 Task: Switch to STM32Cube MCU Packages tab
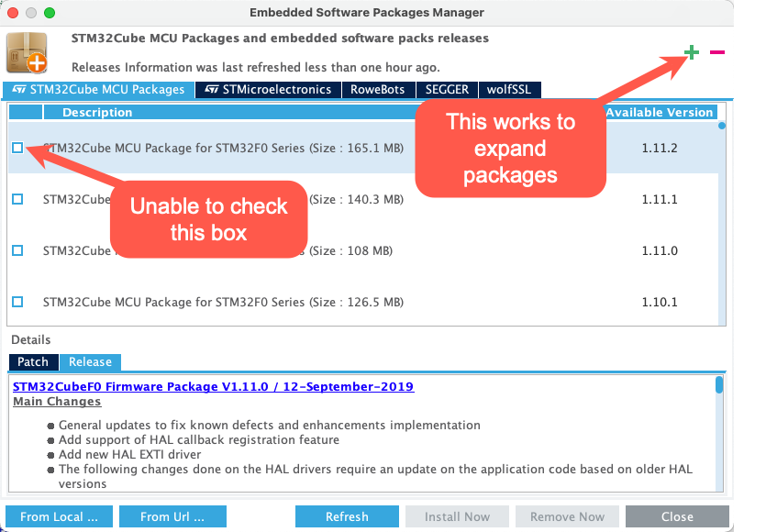(99, 89)
